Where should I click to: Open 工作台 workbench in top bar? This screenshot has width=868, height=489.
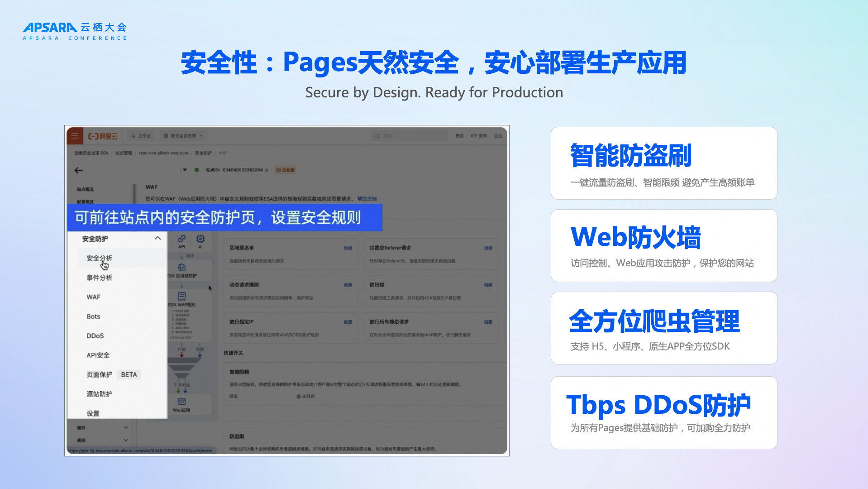141,136
